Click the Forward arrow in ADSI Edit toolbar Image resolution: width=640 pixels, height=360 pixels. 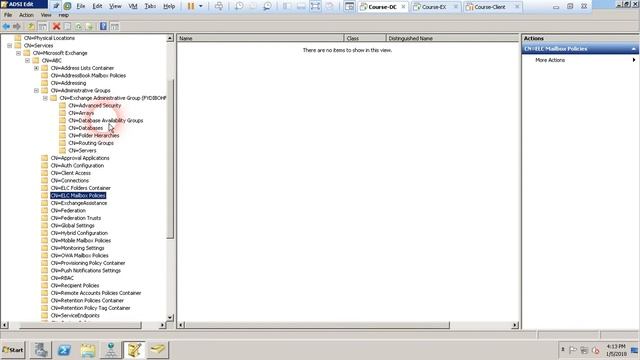click(x=17, y=27)
